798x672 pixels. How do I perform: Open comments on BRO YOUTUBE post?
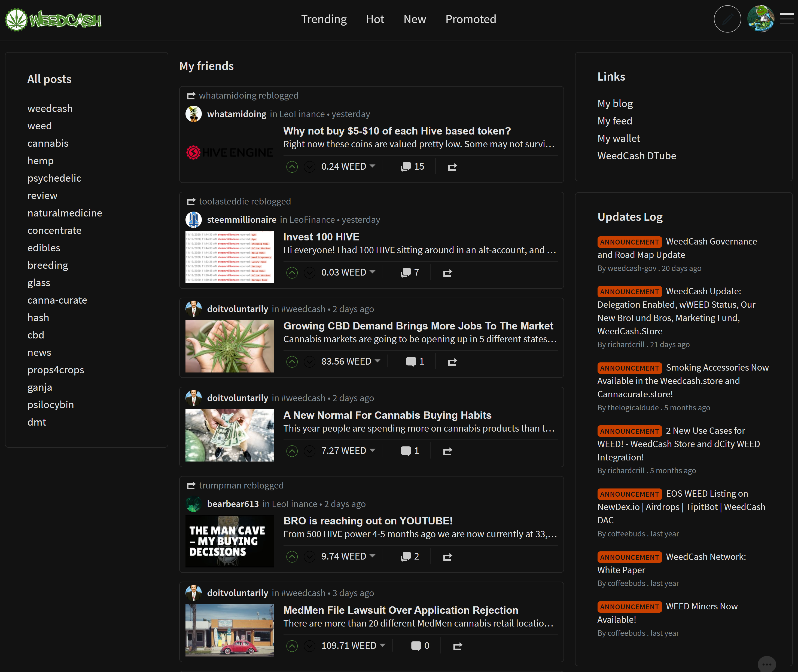click(x=410, y=556)
